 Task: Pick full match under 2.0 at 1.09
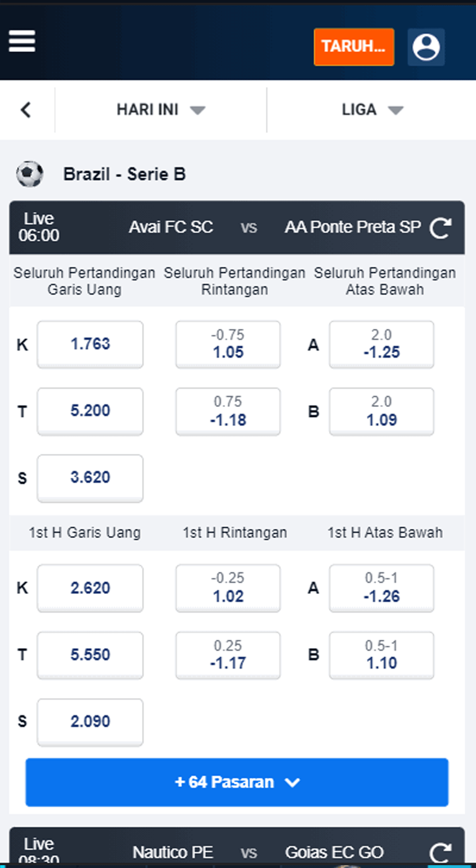click(381, 411)
